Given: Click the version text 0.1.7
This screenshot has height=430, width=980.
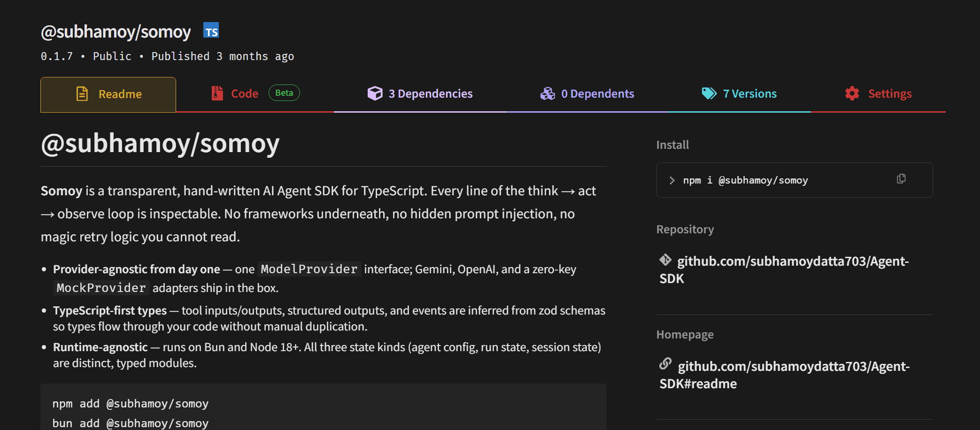Looking at the screenshot, I should 57,56.
